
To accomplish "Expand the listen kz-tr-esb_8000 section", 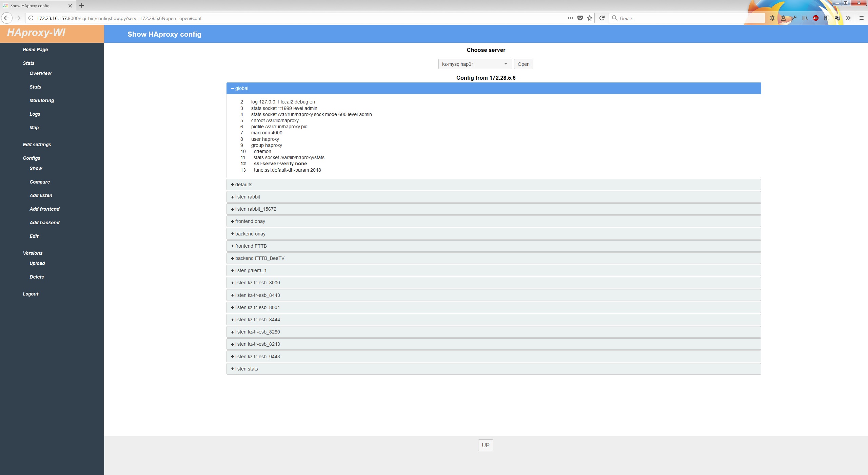I will [x=494, y=283].
